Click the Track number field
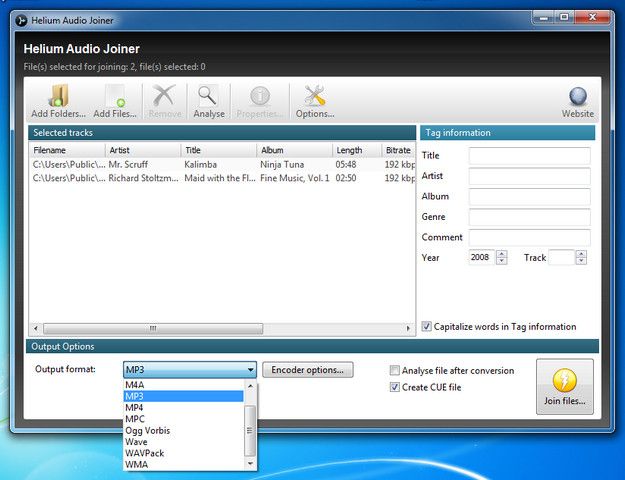 (x=562, y=257)
